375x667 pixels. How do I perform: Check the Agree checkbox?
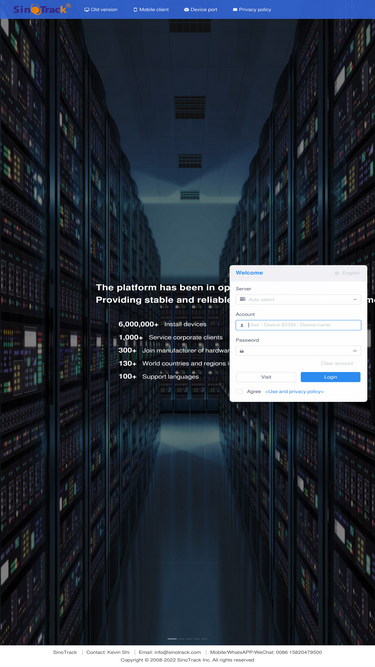[239, 391]
